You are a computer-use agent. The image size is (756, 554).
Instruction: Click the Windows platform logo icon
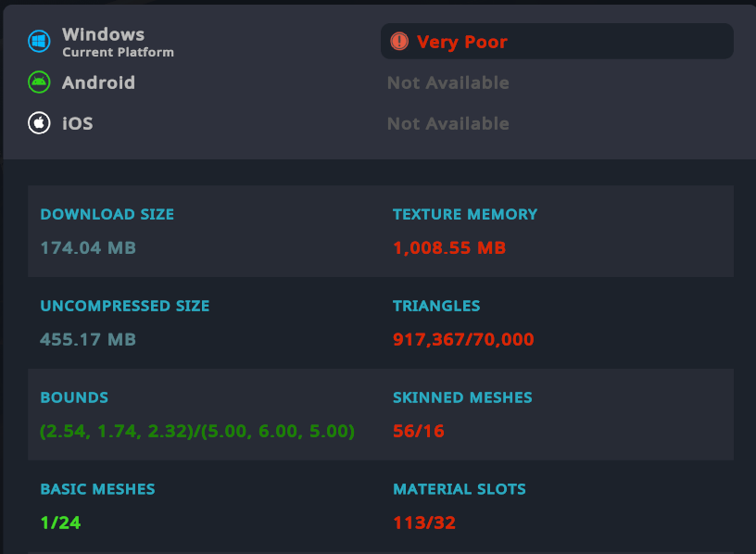[x=39, y=41]
